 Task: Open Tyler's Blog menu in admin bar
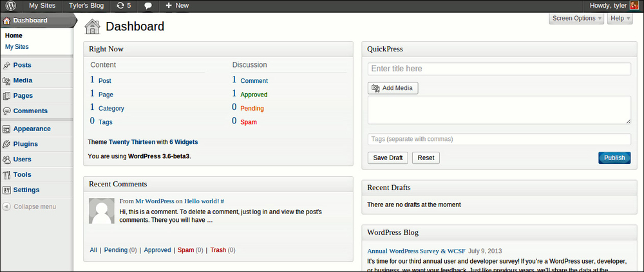click(86, 6)
